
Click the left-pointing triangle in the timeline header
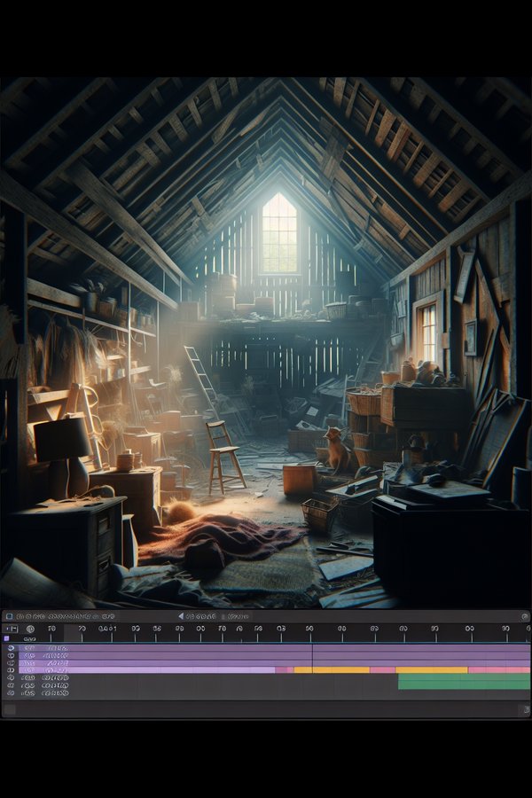click(x=181, y=616)
